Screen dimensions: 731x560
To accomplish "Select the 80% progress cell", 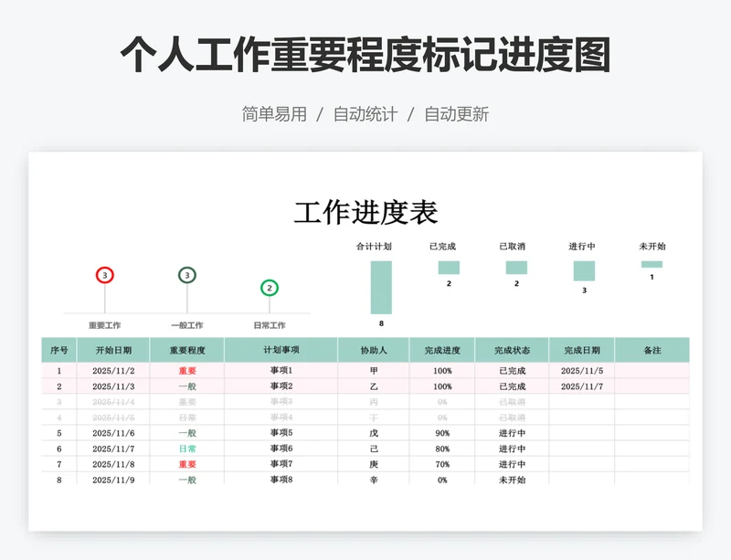I will point(442,449).
